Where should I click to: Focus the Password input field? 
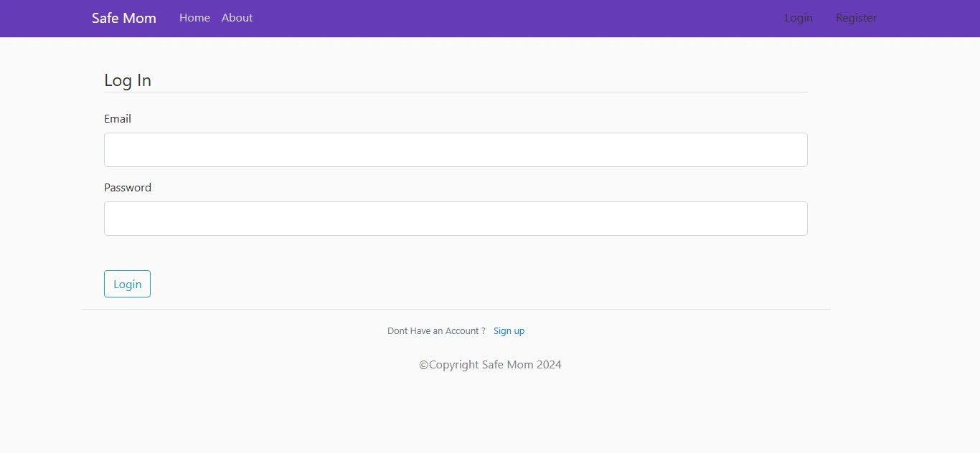(x=456, y=219)
